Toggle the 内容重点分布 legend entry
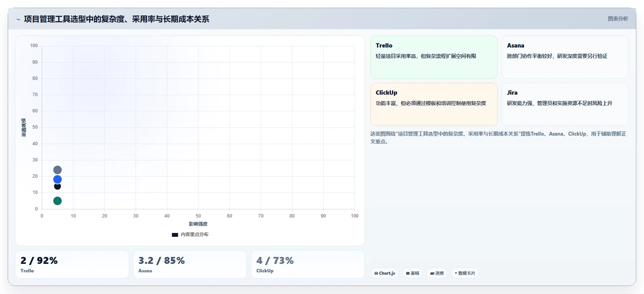 coord(190,235)
